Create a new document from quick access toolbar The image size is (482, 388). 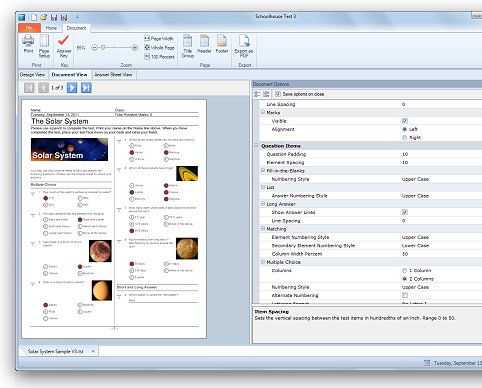point(34,17)
